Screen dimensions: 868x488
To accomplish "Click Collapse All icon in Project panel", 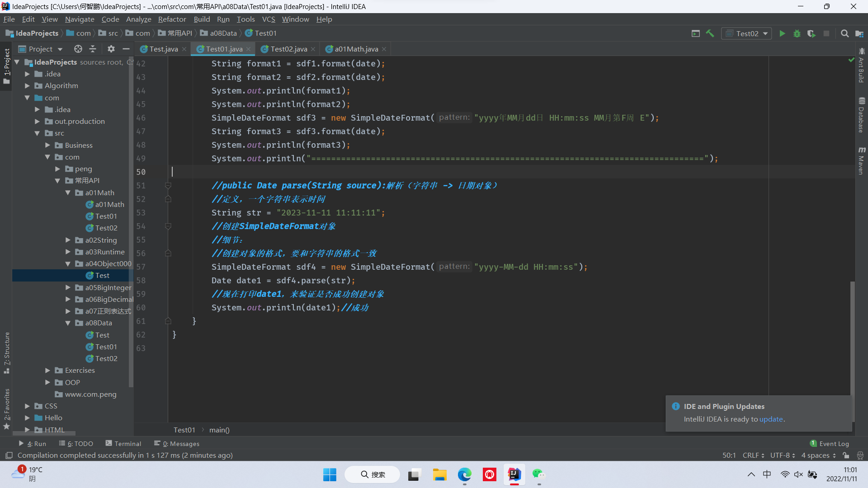I will point(93,49).
